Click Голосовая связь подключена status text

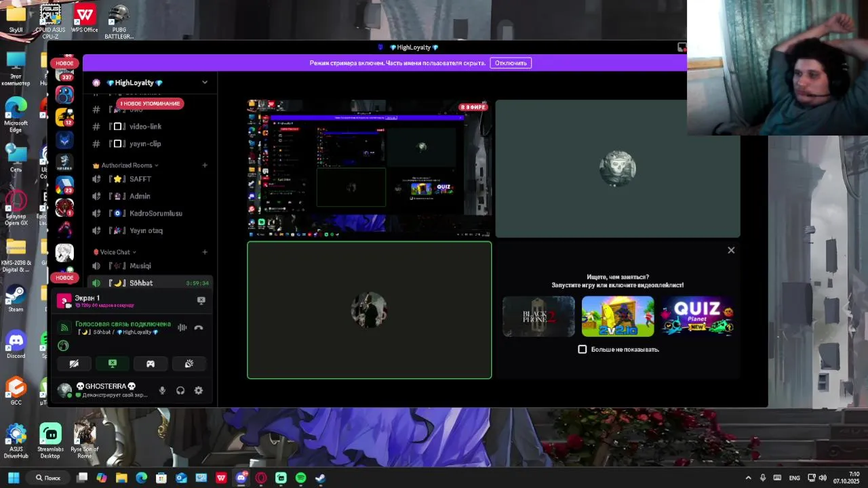[123, 324]
